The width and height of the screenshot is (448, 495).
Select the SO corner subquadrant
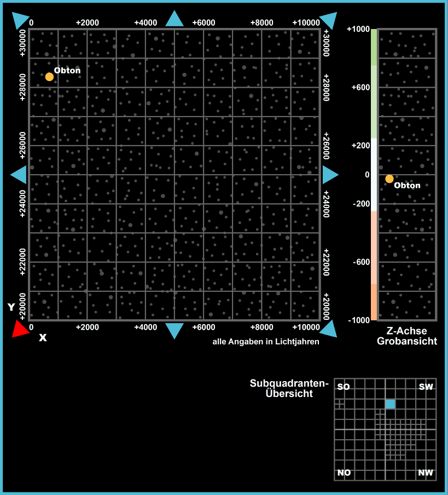(343, 387)
